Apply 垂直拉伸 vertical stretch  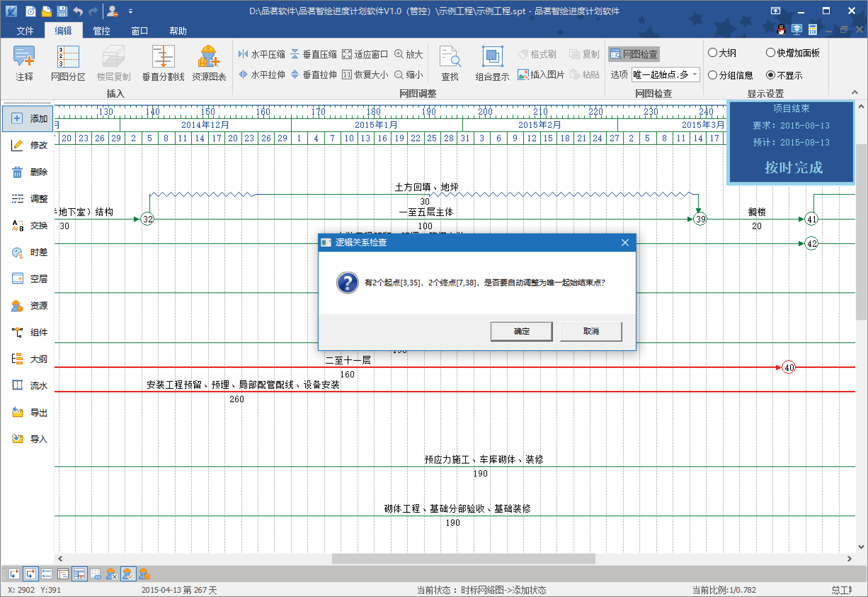point(314,75)
